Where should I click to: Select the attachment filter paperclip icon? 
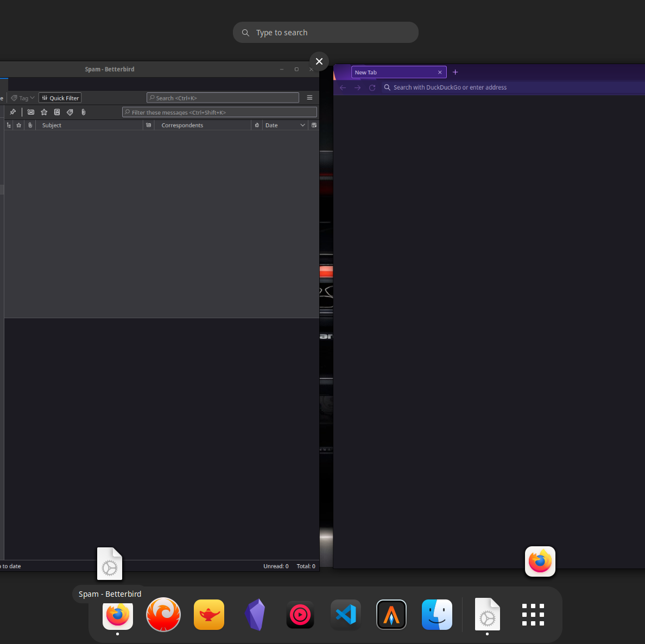pos(83,112)
